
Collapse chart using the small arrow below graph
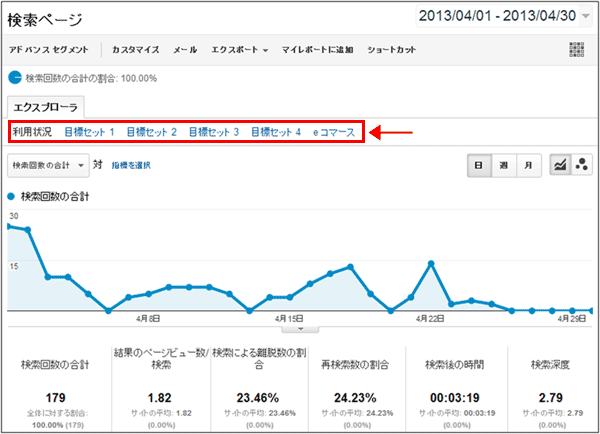tap(299, 328)
